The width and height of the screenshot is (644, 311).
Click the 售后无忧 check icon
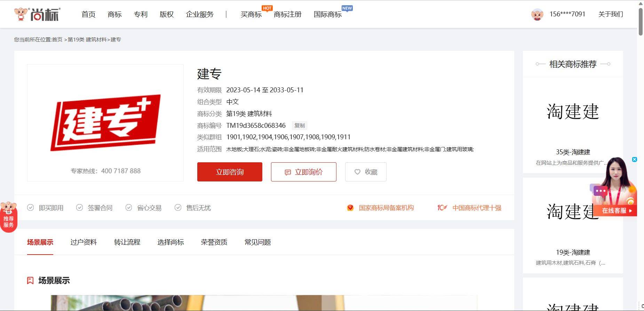point(178,208)
